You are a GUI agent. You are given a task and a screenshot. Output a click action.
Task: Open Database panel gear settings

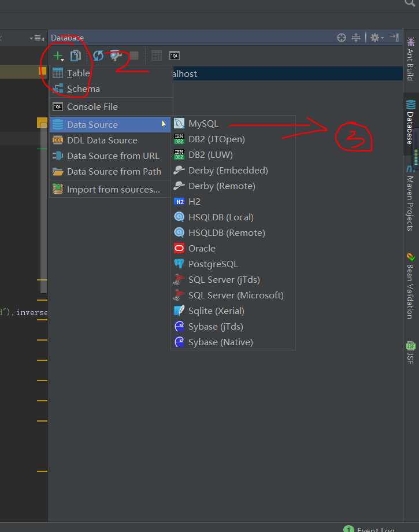tap(376, 38)
